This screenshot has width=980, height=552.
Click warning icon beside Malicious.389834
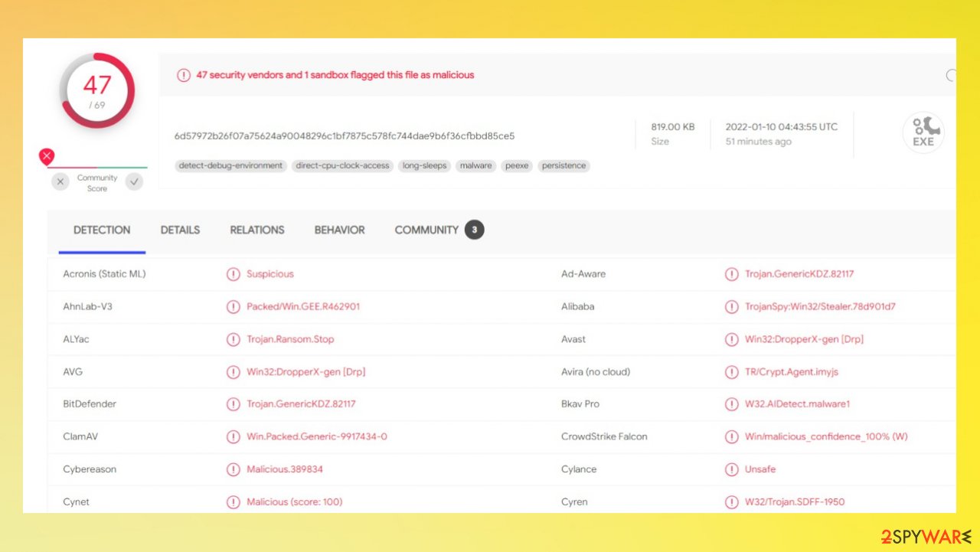(x=234, y=469)
